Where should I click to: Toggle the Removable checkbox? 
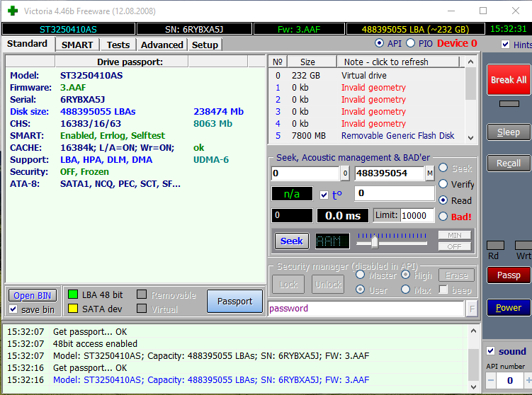pos(142,294)
